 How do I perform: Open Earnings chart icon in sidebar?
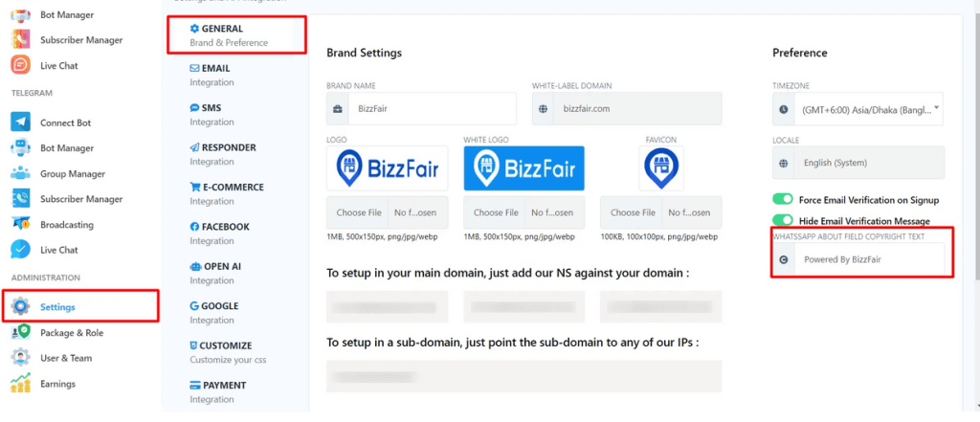coord(21,384)
